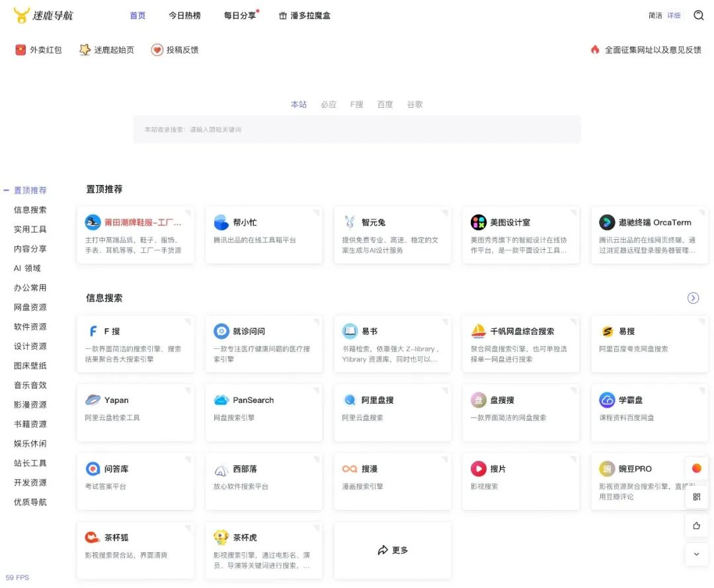Open the PanSearch cloud icon
The width and height of the screenshot is (714, 588).
pos(221,400)
